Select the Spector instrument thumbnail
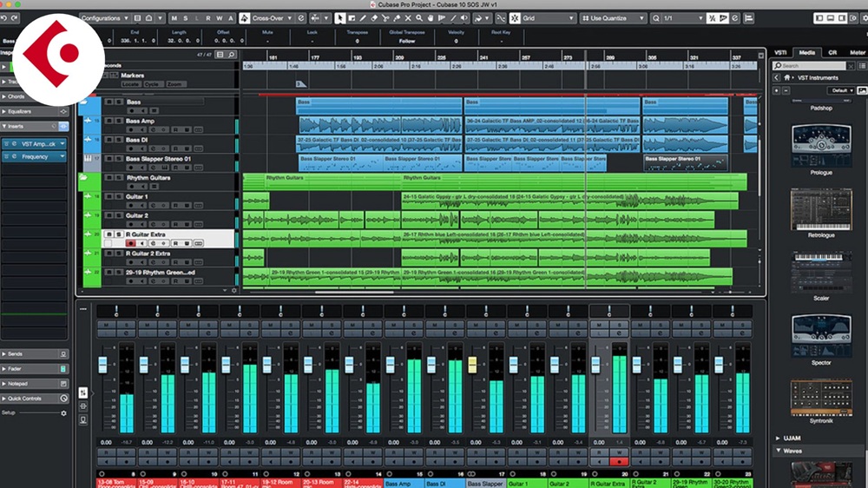The image size is (868, 488). pos(821,336)
